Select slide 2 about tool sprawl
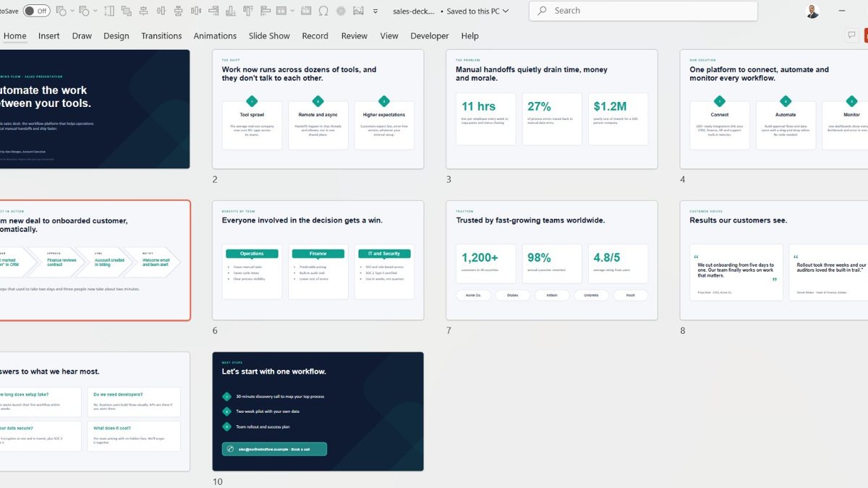This screenshot has width=868, height=488. pyautogui.click(x=318, y=109)
